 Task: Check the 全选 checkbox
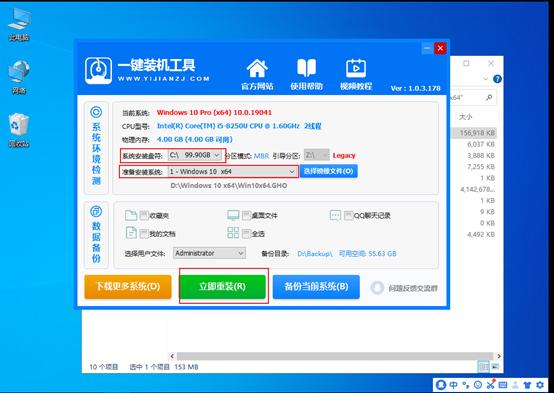[246, 233]
